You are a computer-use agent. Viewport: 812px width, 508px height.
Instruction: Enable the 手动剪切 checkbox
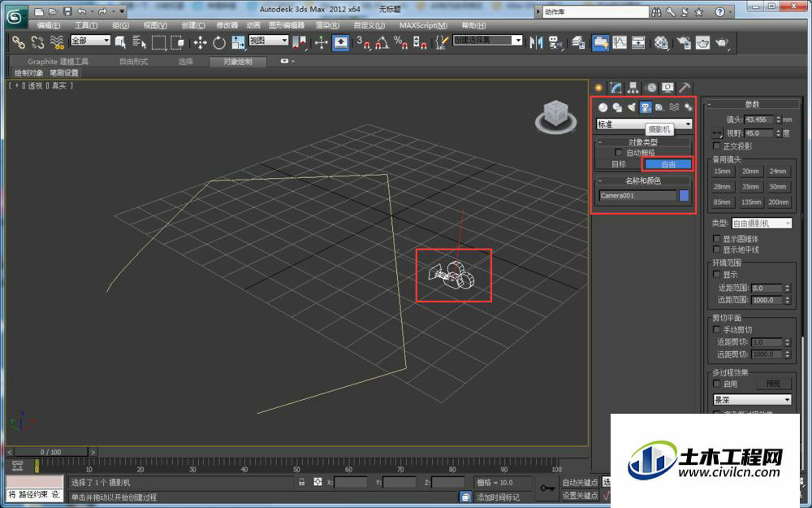[717, 329]
